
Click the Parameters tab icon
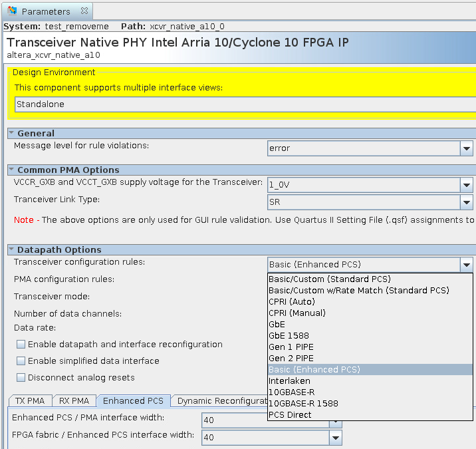coord(12,11)
